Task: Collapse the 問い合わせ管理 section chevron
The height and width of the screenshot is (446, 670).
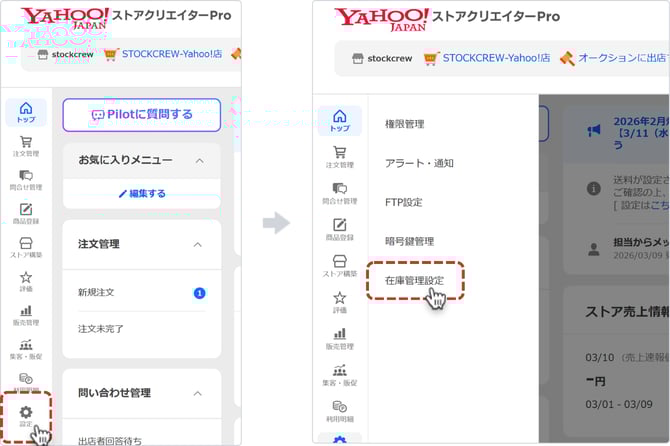Action: (x=198, y=393)
